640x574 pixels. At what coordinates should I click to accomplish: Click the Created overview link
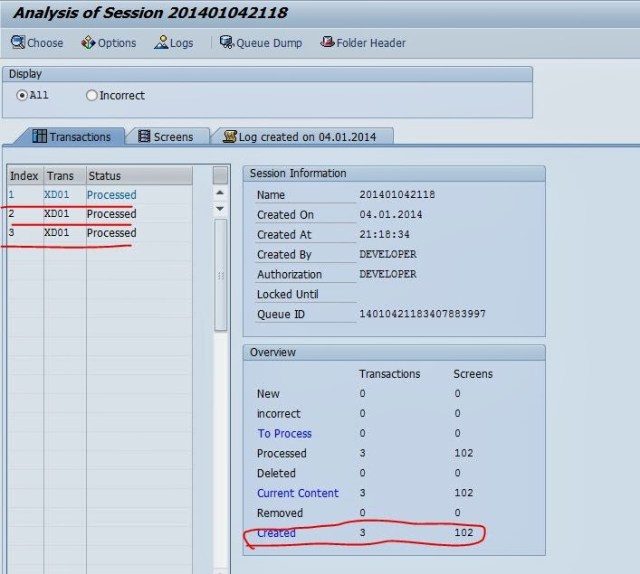pos(276,533)
